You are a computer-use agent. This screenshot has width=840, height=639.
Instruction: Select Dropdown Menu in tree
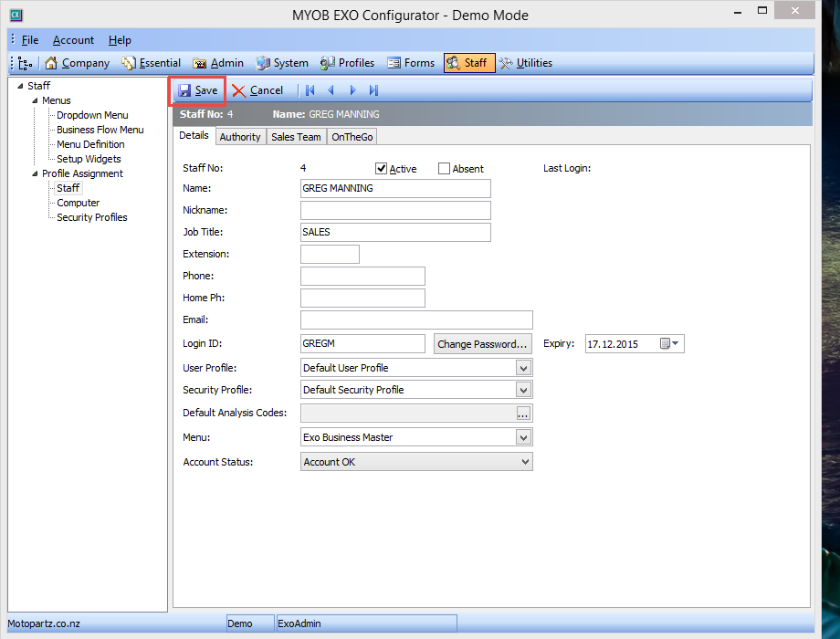pos(92,115)
